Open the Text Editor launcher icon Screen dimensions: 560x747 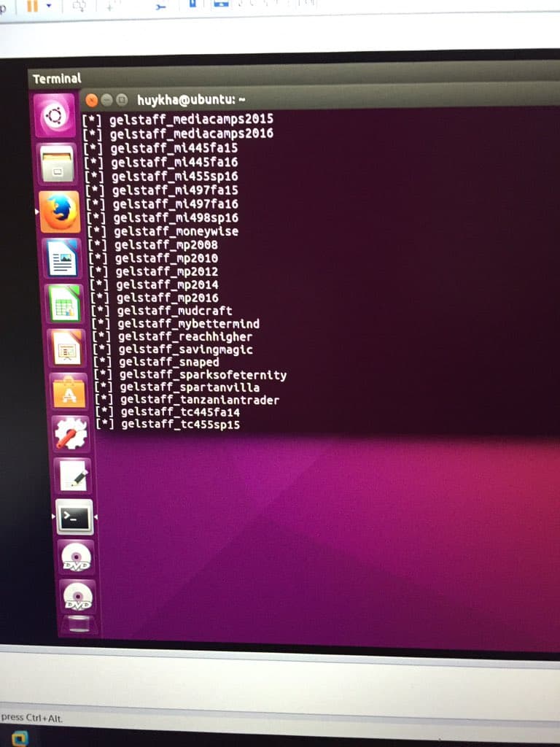(x=73, y=476)
